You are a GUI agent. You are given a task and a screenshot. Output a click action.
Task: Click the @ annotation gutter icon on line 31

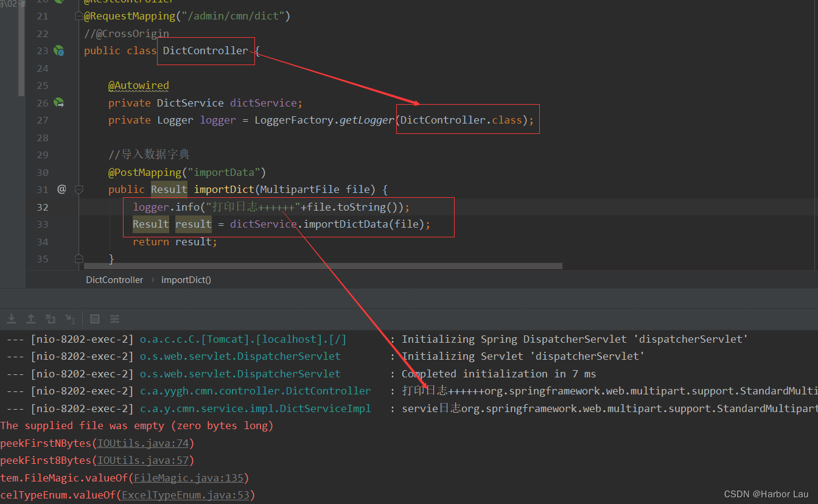(61, 189)
